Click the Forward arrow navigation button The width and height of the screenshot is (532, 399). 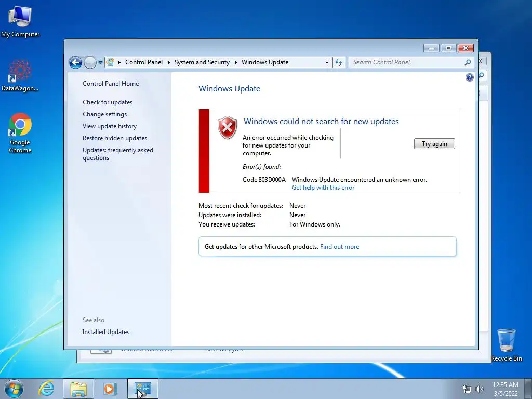90,62
